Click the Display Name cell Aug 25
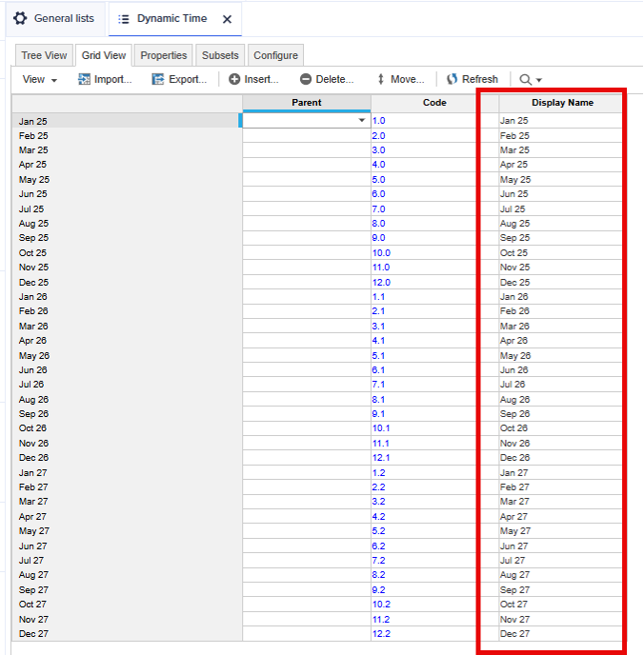This screenshot has height=655, width=644. pyautogui.click(x=560, y=224)
